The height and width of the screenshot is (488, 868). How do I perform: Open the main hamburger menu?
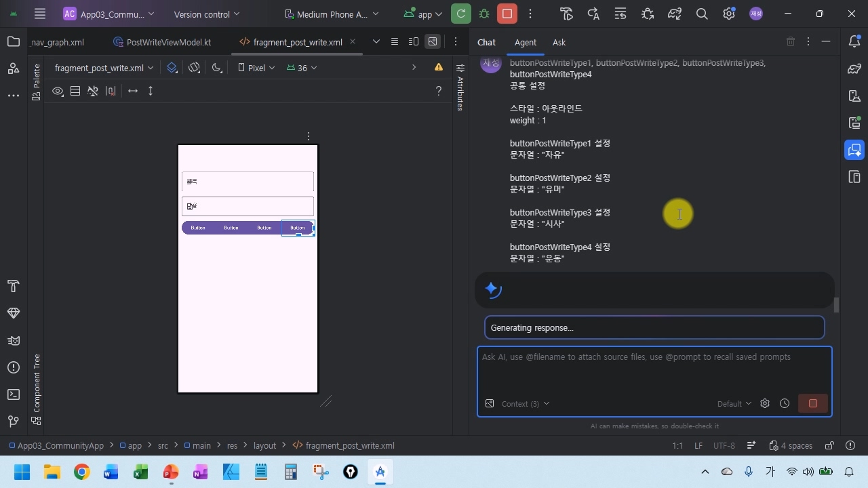(x=40, y=14)
